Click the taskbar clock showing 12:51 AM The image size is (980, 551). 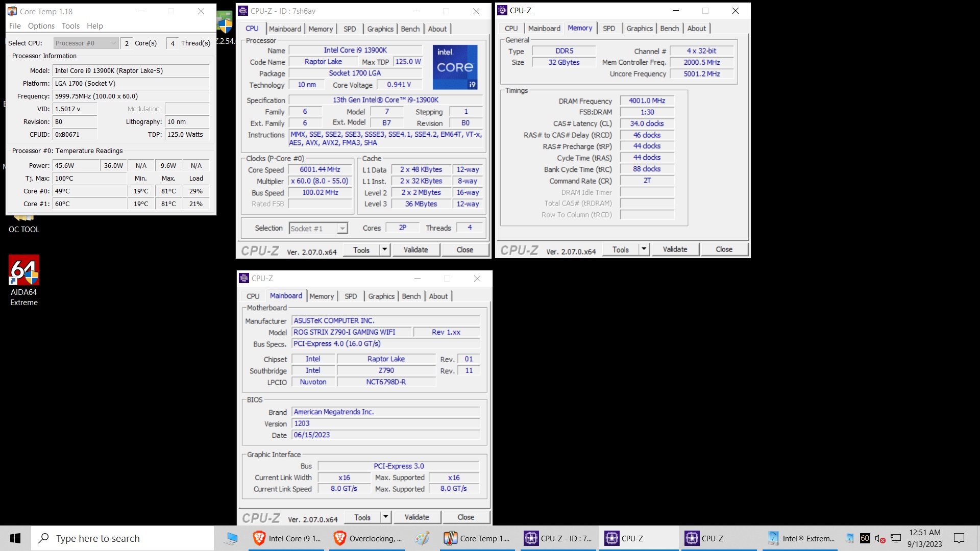(924, 538)
